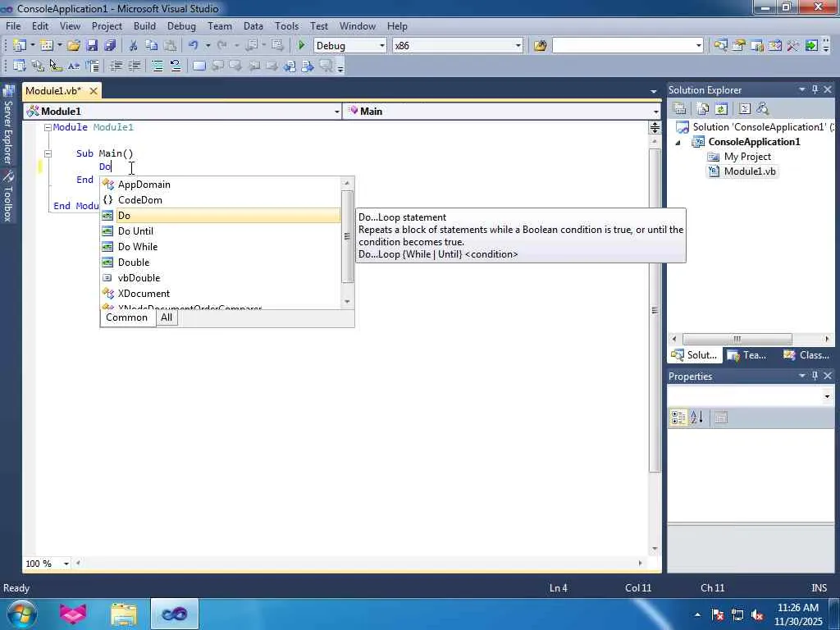Switch to the Team Explorer tab
The height and width of the screenshot is (630, 840).
(748, 355)
